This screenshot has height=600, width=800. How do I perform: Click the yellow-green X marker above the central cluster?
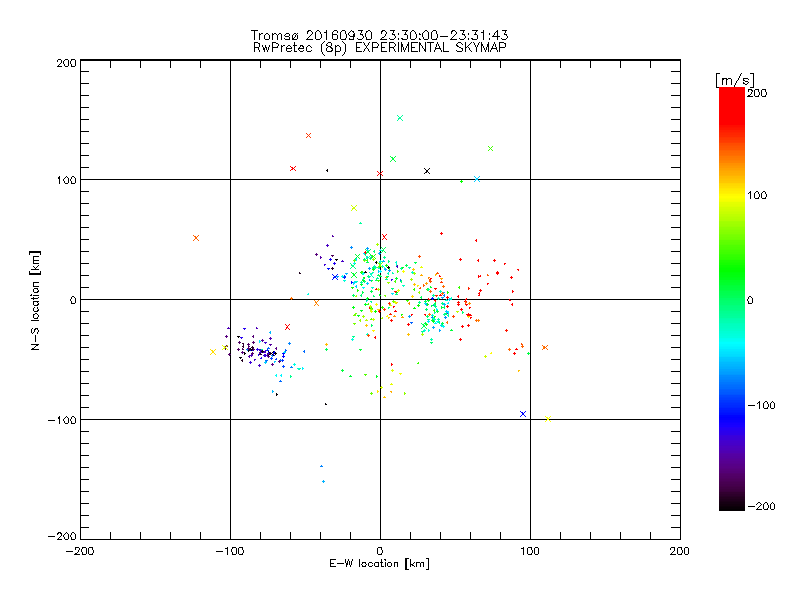(x=354, y=208)
